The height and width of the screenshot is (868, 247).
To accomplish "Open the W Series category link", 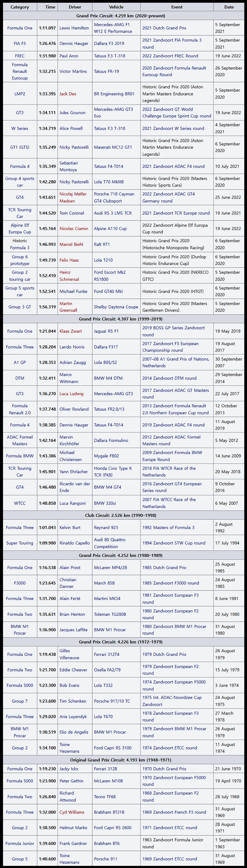I will 20,128.
